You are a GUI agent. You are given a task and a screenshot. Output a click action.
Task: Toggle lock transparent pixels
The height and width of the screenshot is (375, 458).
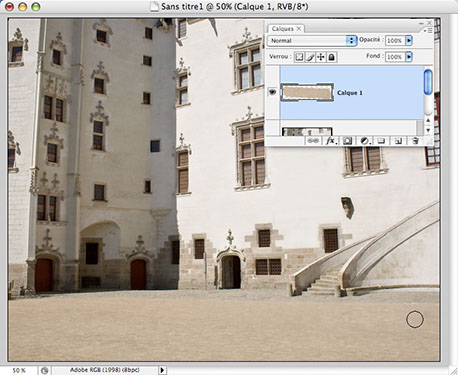[299, 57]
